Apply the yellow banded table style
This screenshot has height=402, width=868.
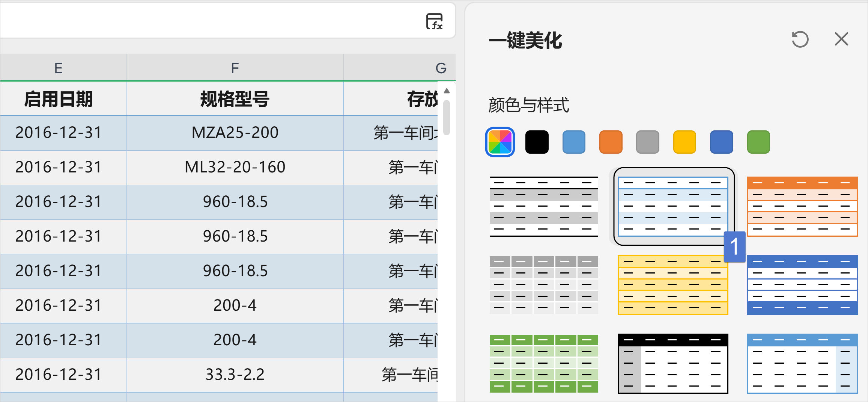672,285
